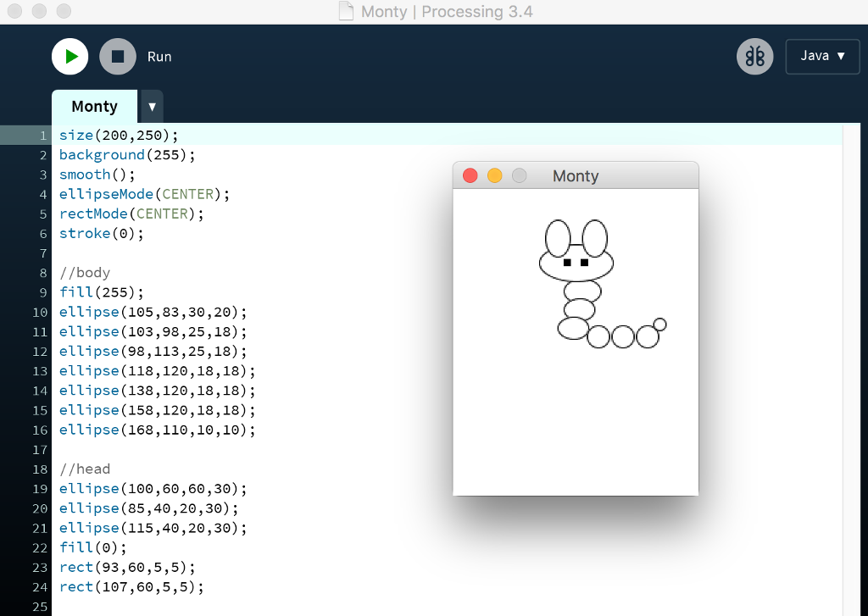Click the Processing run arrow

pyautogui.click(x=70, y=56)
